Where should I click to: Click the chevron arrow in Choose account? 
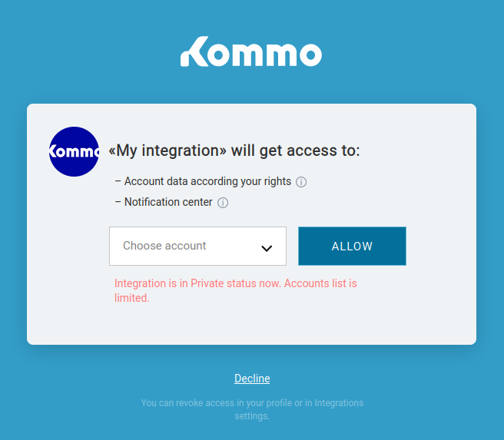pos(267,248)
